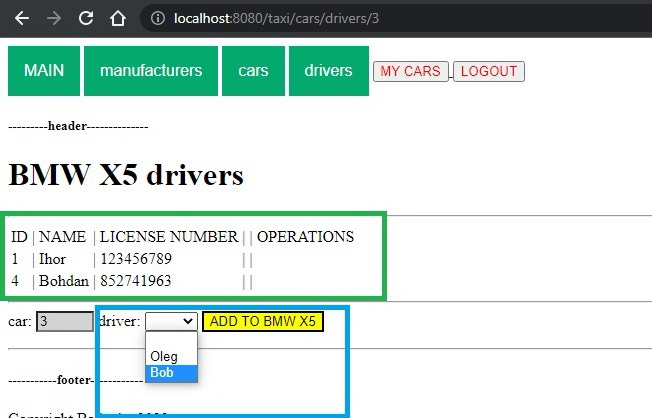Click the BMW X5 drivers heading
The image size is (652, 418).
click(x=126, y=175)
